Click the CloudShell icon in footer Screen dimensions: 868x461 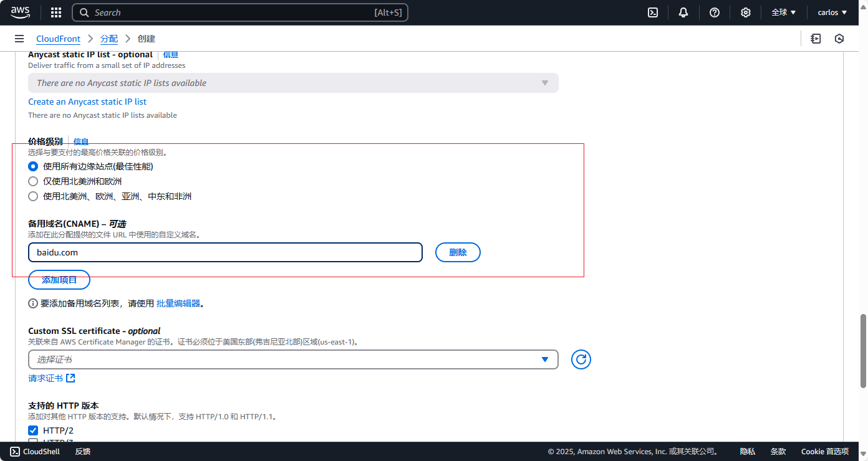click(x=15, y=452)
